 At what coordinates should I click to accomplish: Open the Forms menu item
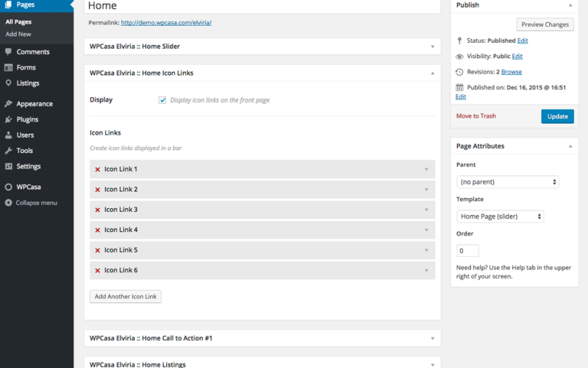click(x=26, y=68)
